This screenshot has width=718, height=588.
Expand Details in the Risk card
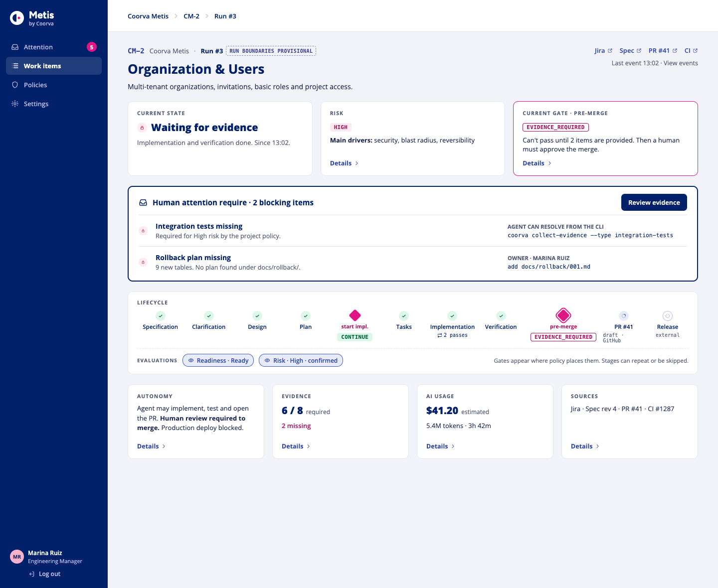(x=344, y=163)
